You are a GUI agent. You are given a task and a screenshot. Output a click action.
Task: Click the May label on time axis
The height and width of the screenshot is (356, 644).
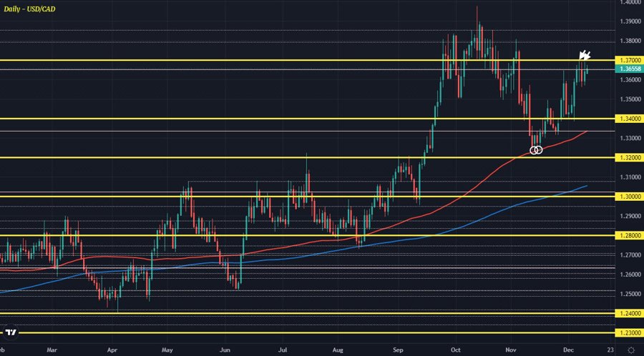pos(167,350)
